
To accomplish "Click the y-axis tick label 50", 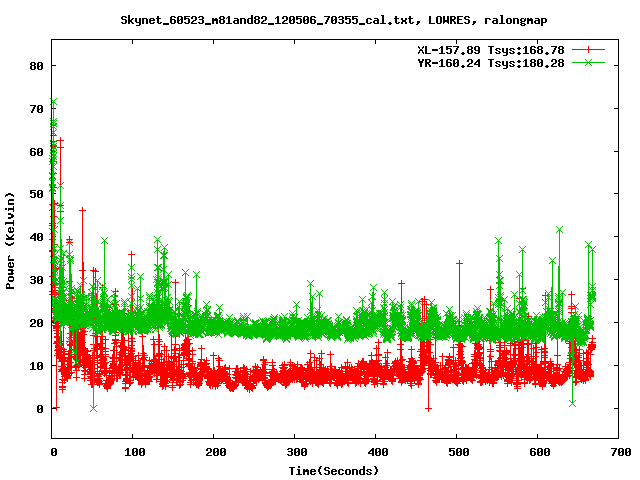I will [36, 194].
